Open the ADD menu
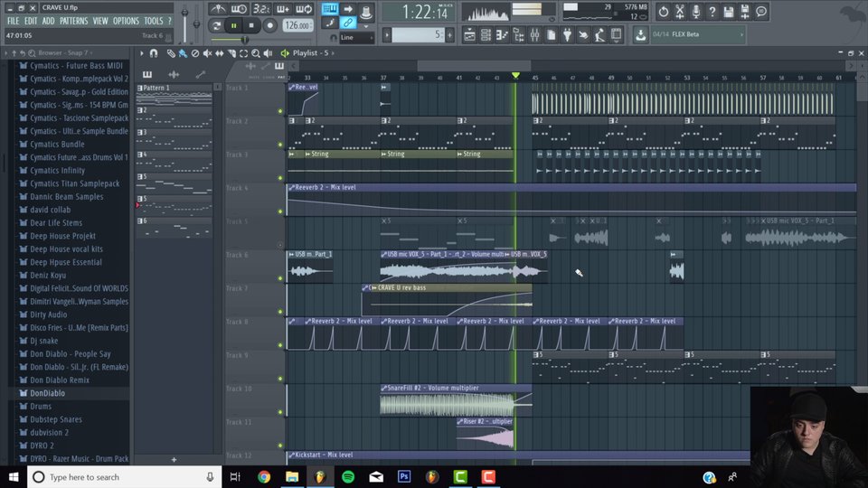The image size is (868, 488). [48, 21]
